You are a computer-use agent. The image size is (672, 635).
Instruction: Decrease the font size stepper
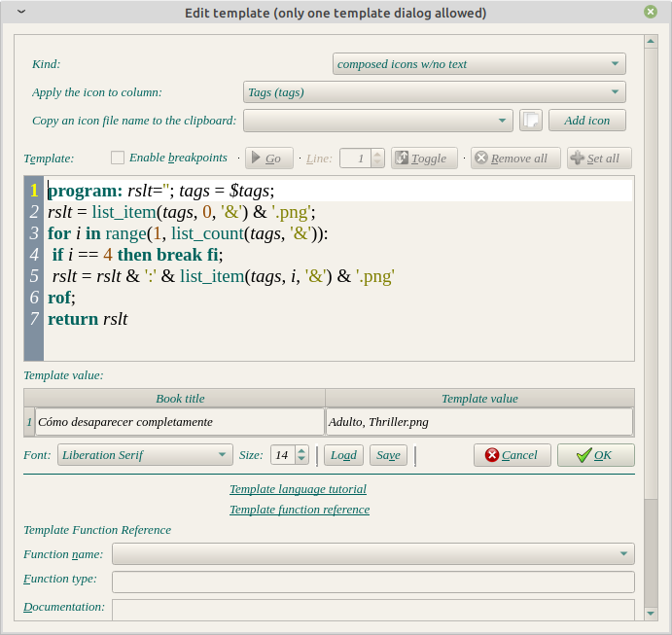[x=301, y=459]
